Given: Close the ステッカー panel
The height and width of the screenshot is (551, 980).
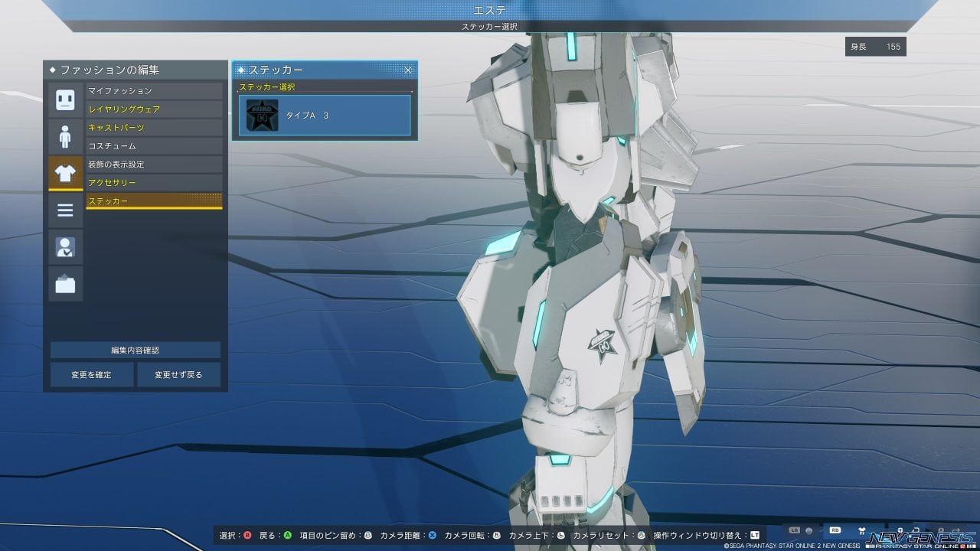Looking at the screenshot, I should tap(408, 70).
